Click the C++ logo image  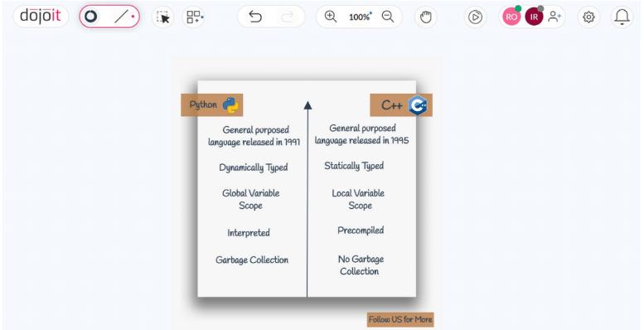(418, 105)
